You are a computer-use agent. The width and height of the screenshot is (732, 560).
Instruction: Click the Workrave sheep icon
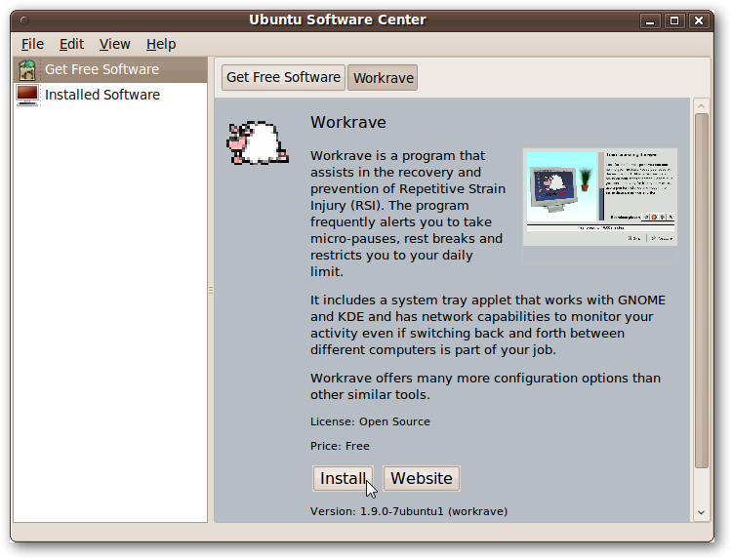click(258, 142)
